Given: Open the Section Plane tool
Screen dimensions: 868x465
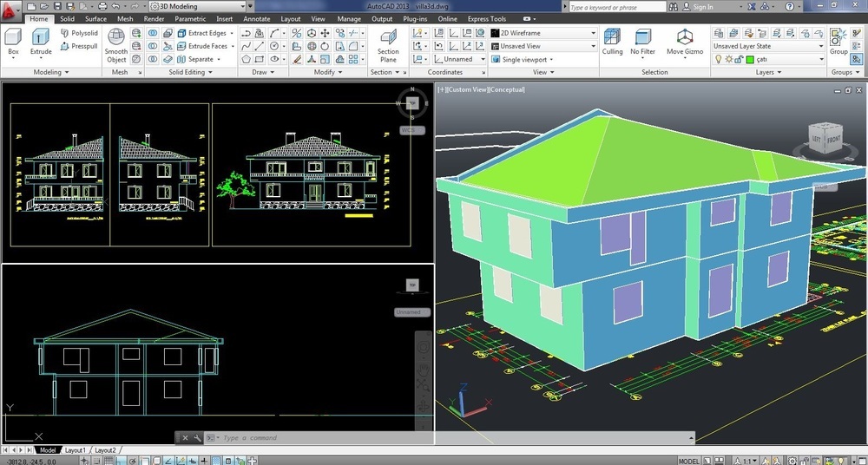Looking at the screenshot, I should [x=388, y=46].
